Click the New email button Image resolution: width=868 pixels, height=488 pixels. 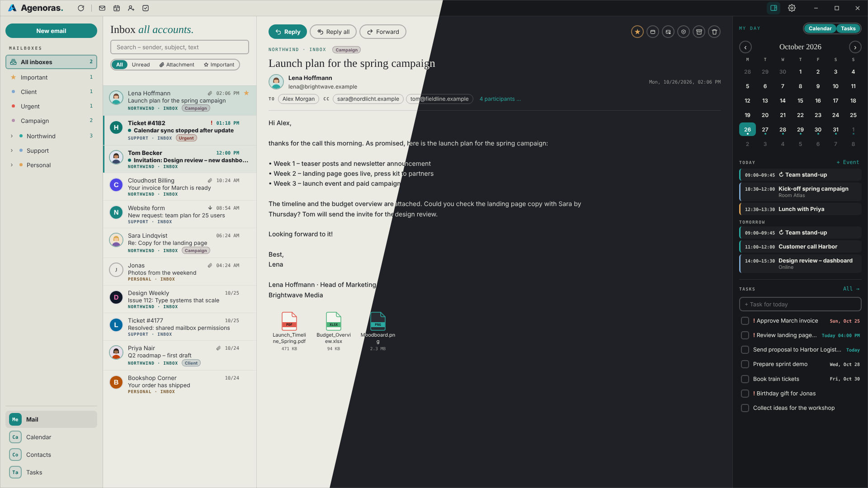51,31
